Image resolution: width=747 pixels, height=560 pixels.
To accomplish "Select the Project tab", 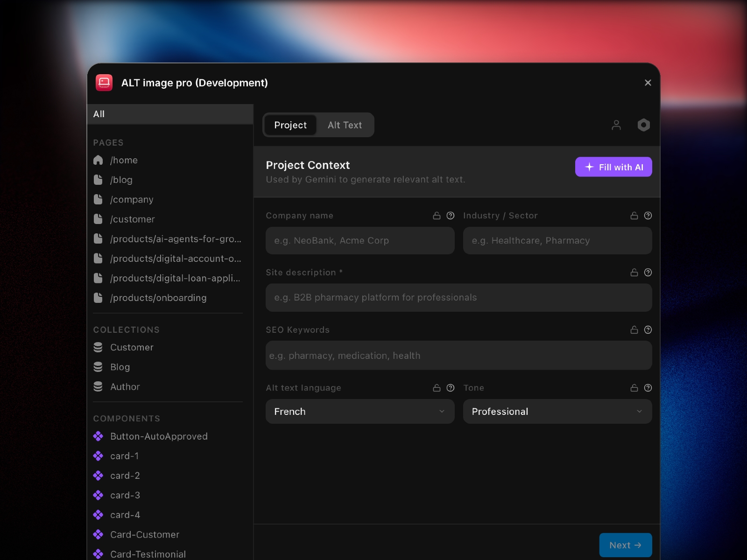I will pyautogui.click(x=290, y=125).
